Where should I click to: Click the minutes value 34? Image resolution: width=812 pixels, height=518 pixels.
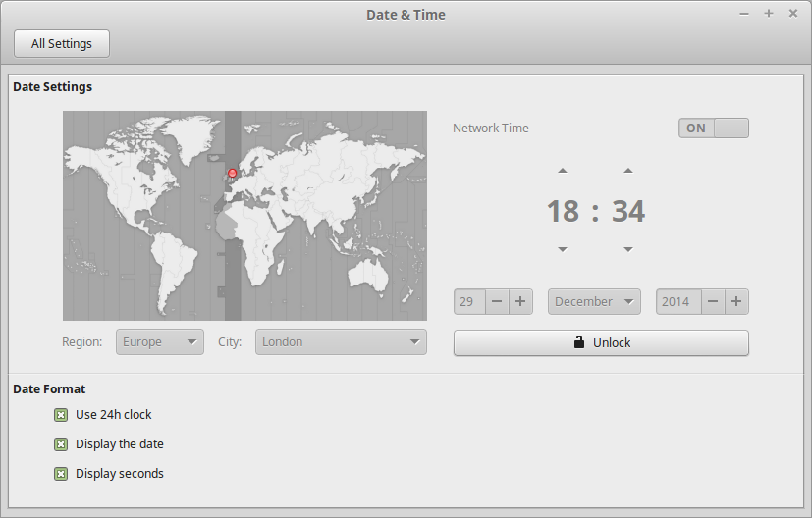pos(628,211)
